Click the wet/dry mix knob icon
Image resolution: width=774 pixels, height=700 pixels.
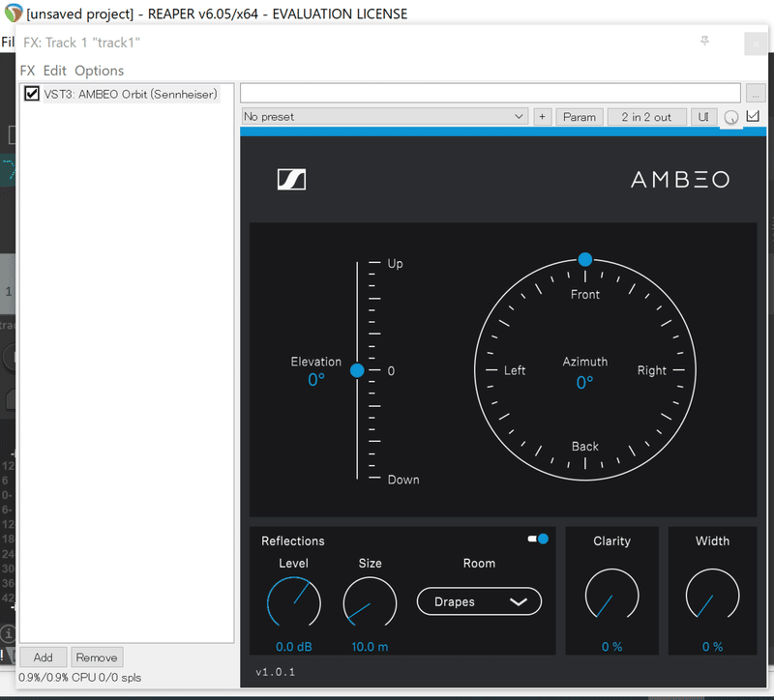731,117
